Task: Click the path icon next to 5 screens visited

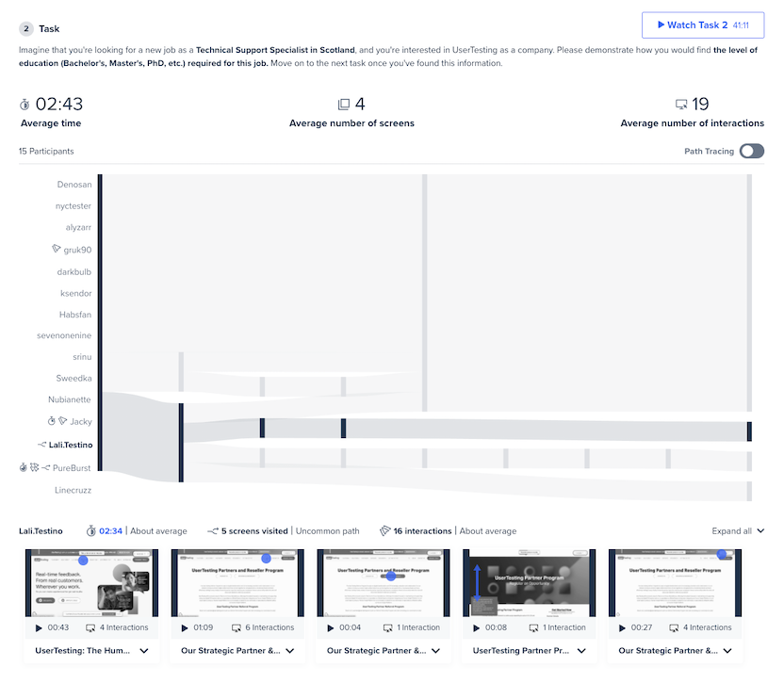Action: (211, 530)
